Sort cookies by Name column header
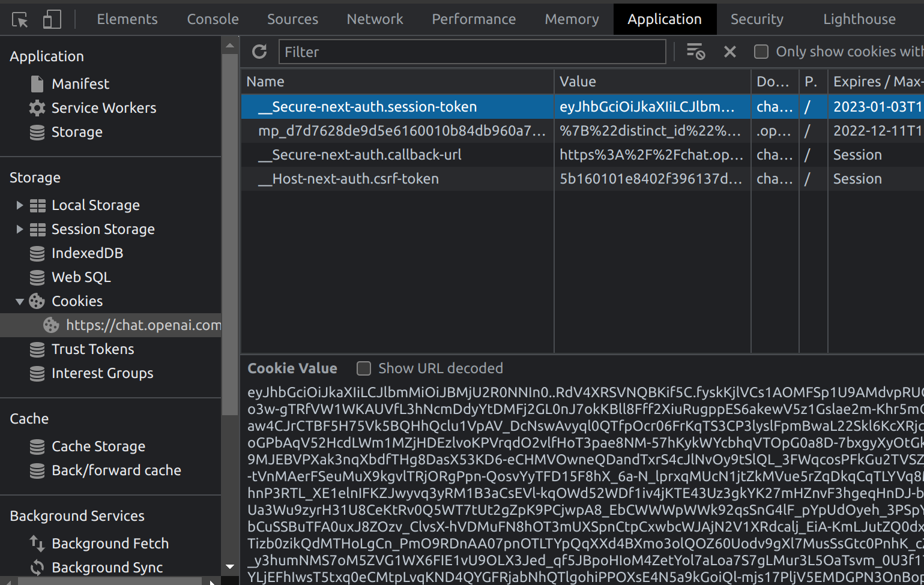 click(396, 82)
